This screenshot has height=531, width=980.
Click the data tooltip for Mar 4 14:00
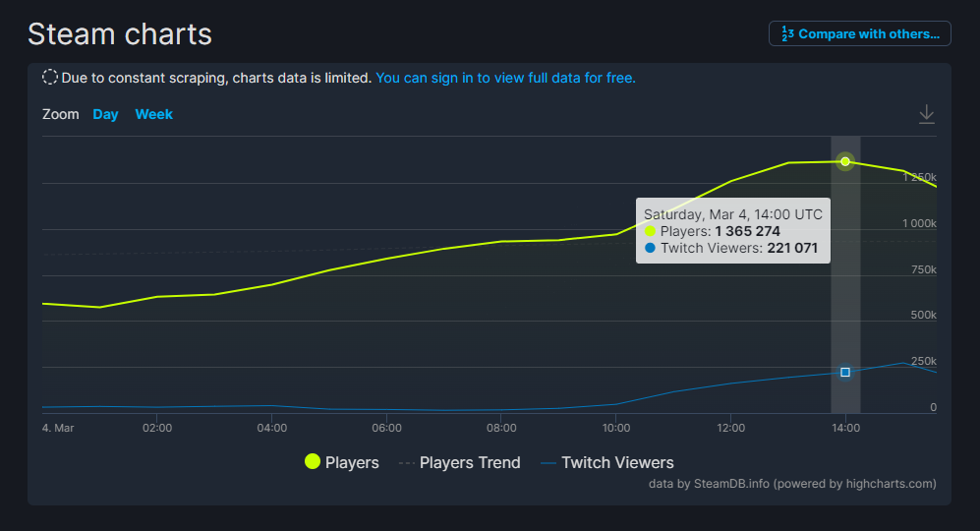[733, 231]
